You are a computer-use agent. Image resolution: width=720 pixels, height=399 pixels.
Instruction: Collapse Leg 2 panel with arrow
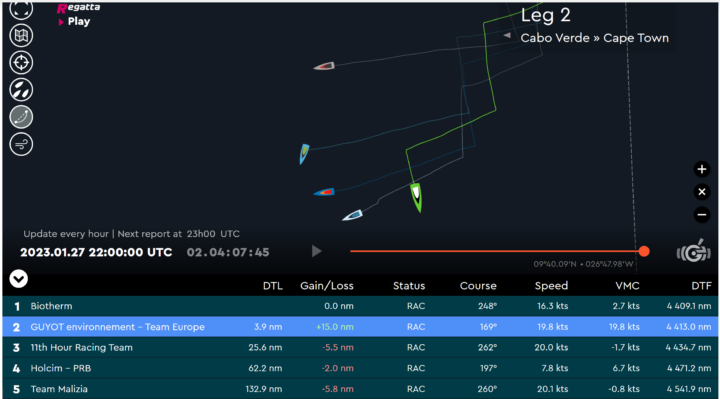(x=507, y=35)
